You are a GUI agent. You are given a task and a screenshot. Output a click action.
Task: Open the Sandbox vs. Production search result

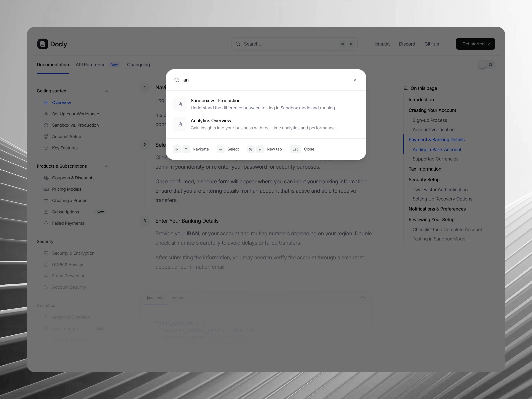[266, 104]
